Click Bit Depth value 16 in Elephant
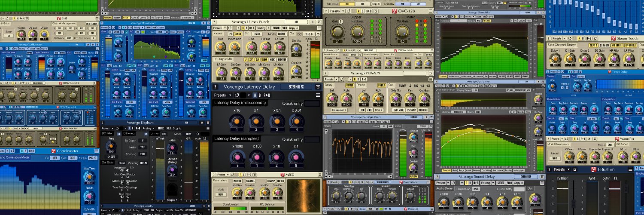The image size is (644, 215). pos(143,141)
